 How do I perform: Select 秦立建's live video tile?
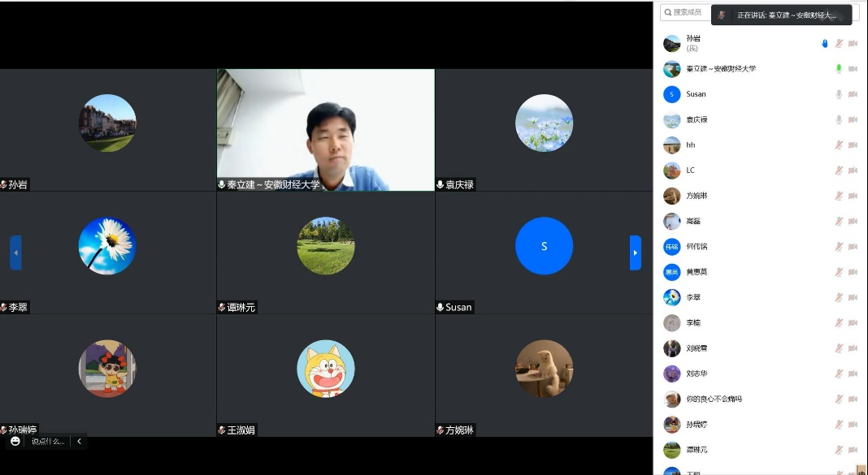pos(325,130)
